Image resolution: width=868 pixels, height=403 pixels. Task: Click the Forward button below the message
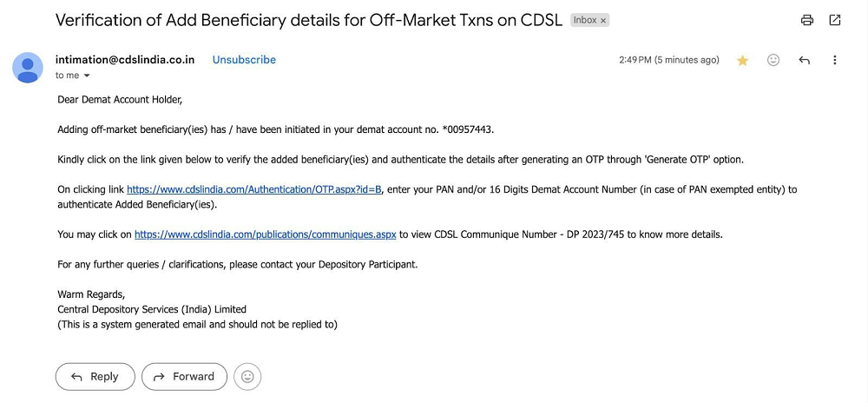(184, 377)
